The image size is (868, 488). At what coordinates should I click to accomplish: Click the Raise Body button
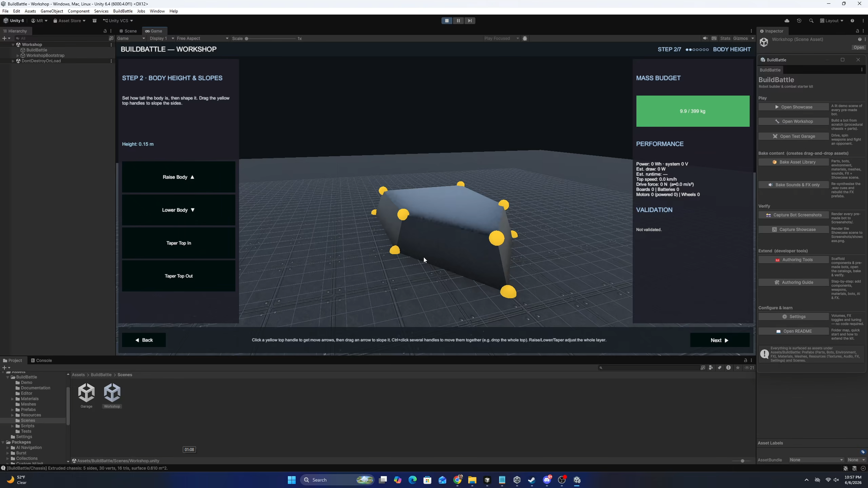179,177
